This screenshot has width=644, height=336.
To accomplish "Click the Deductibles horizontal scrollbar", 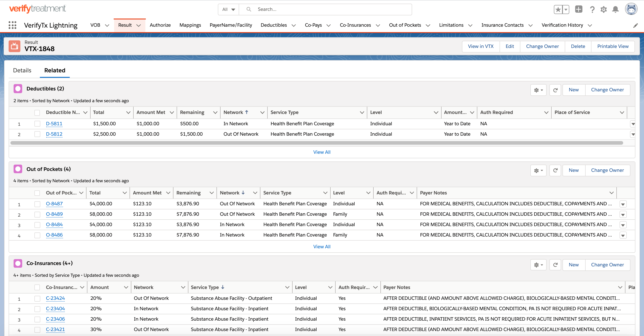I will pos(317,143).
